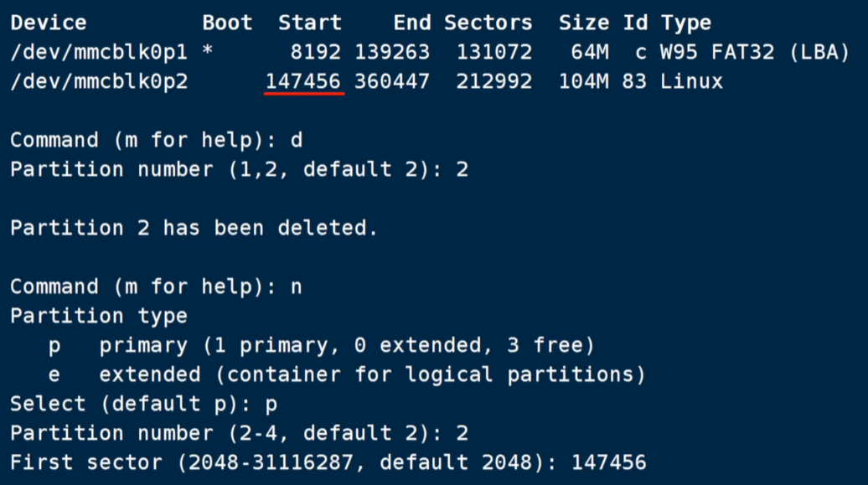Click the entered 'd' delete command
The image size is (868, 485).
(296, 140)
